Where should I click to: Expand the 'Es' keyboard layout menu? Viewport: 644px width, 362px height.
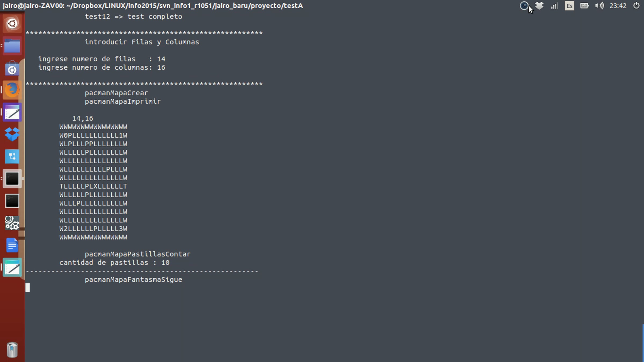click(569, 6)
